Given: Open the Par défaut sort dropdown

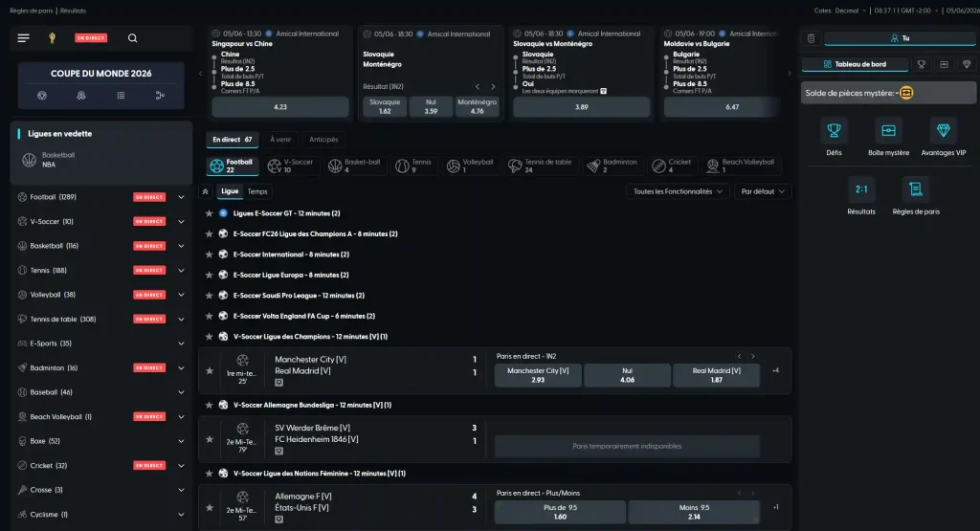Looking at the screenshot, I should point(763,191).
